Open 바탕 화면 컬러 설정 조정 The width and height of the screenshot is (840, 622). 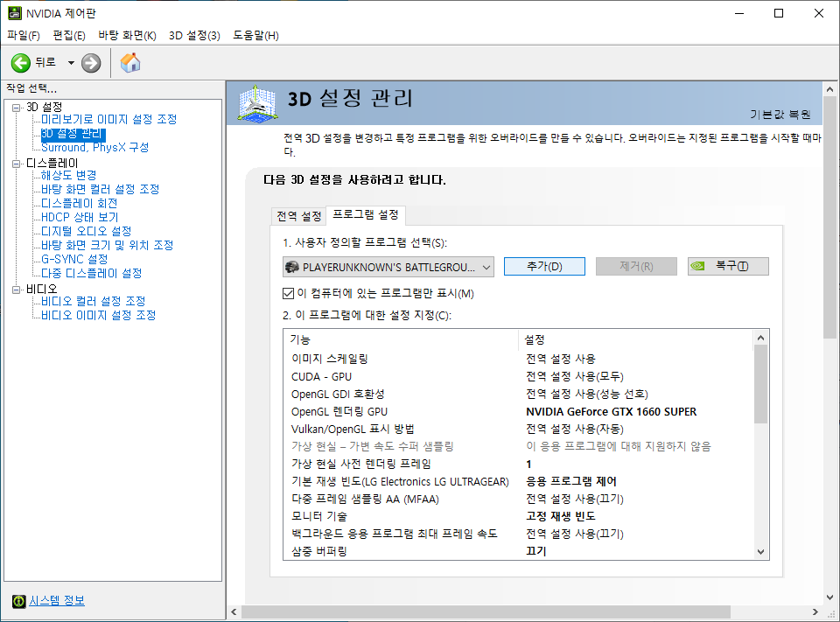click(100, 189)
